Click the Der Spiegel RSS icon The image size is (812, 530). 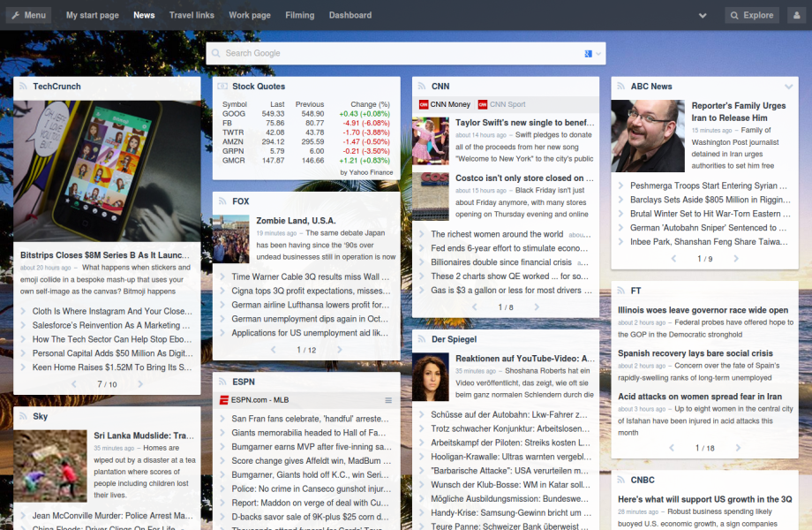tap(422, 339)
